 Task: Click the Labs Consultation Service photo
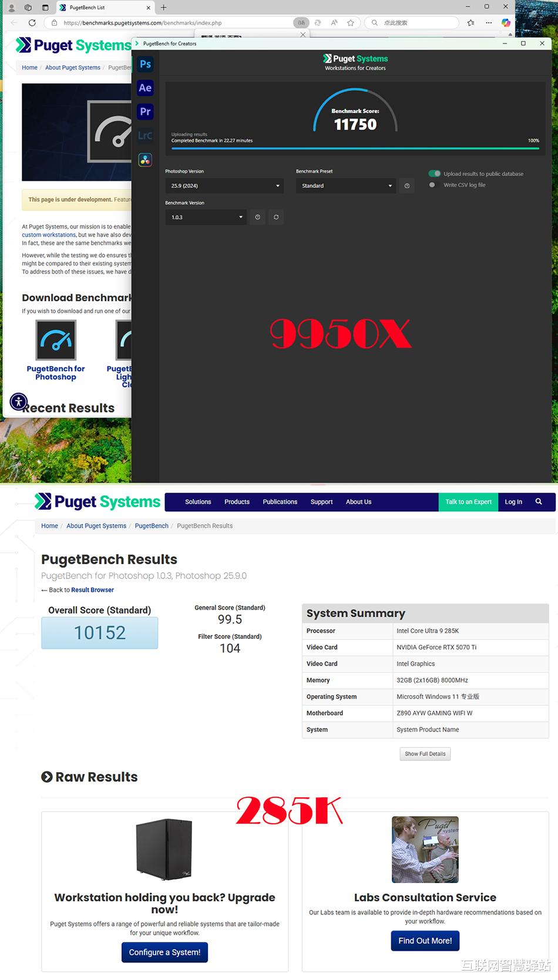[425, 850]
